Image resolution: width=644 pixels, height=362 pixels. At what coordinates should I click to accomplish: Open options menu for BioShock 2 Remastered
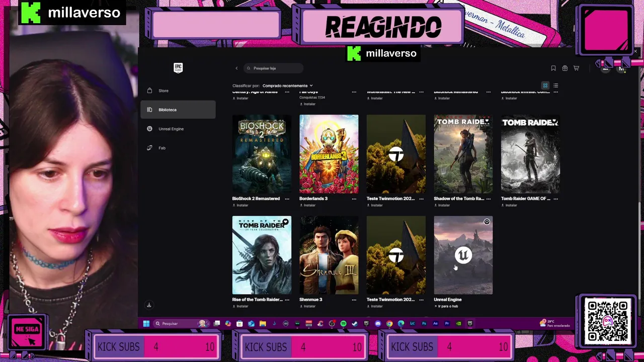287,199
